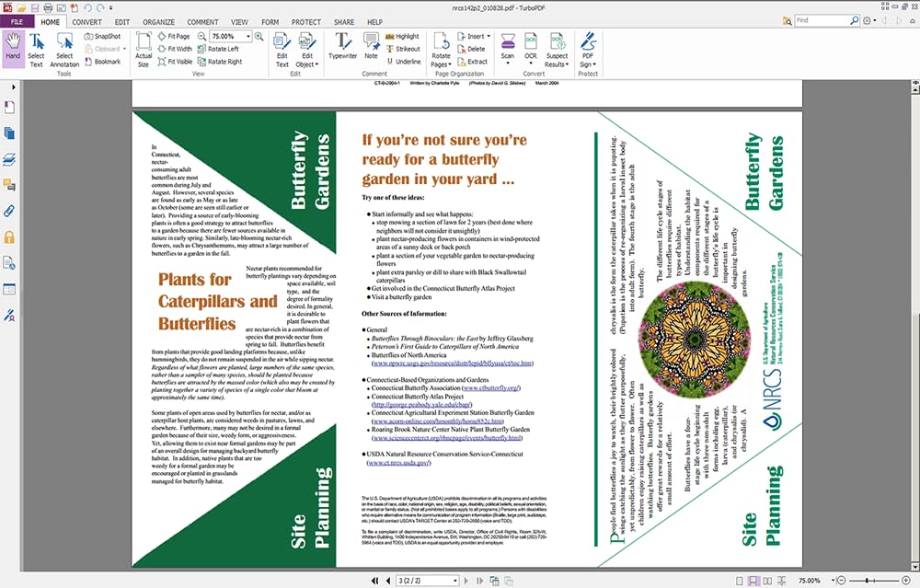Follow the www.ctbutterfly.org link
Screen dimensions: 920x588
click(x=491, y=388)
